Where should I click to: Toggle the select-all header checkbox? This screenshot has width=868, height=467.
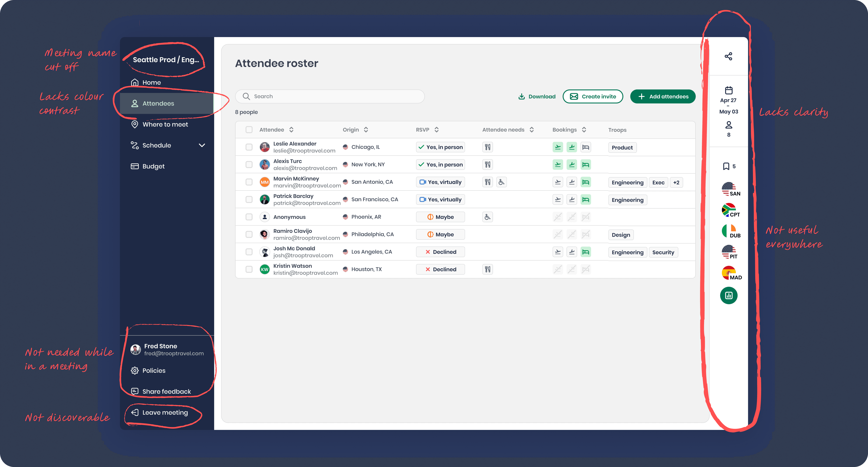tap(249, 130)
